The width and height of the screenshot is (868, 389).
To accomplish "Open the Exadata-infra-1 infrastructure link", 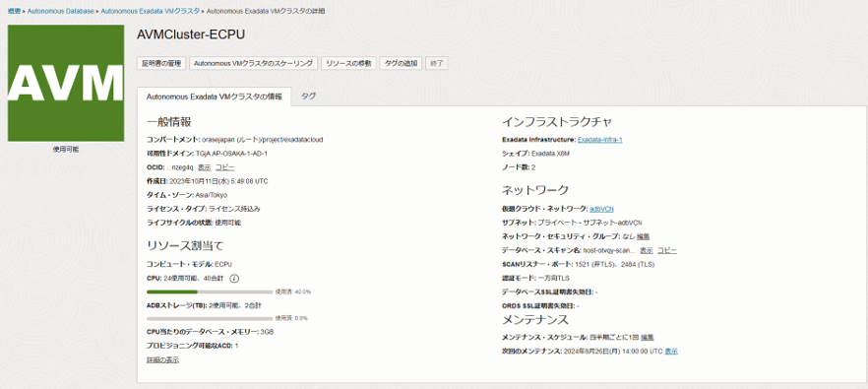I will click(600, 140).
